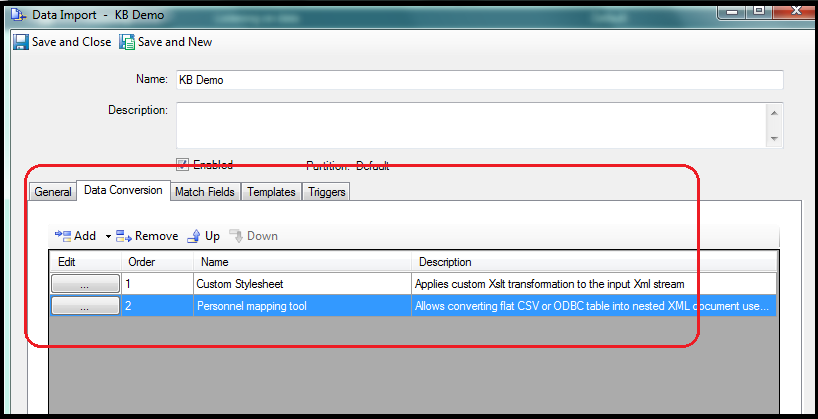Click the Save and Close disk icon
The width and height of the screenshot is (818, 419).
click(20, 42)
